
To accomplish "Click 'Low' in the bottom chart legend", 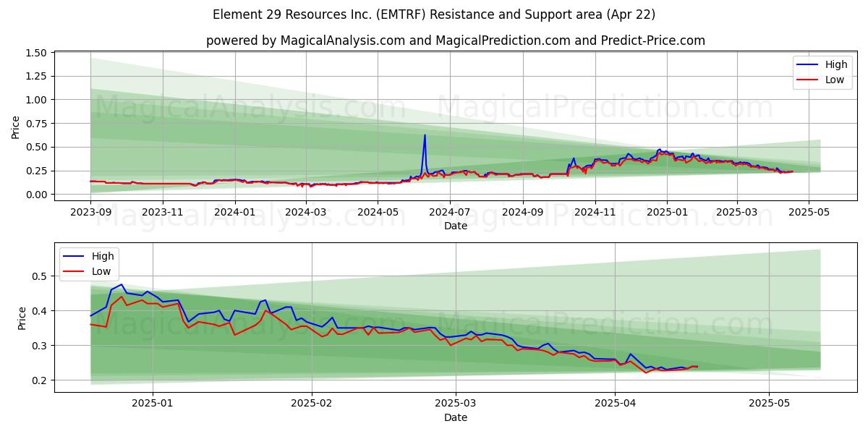I will [101, 271].
